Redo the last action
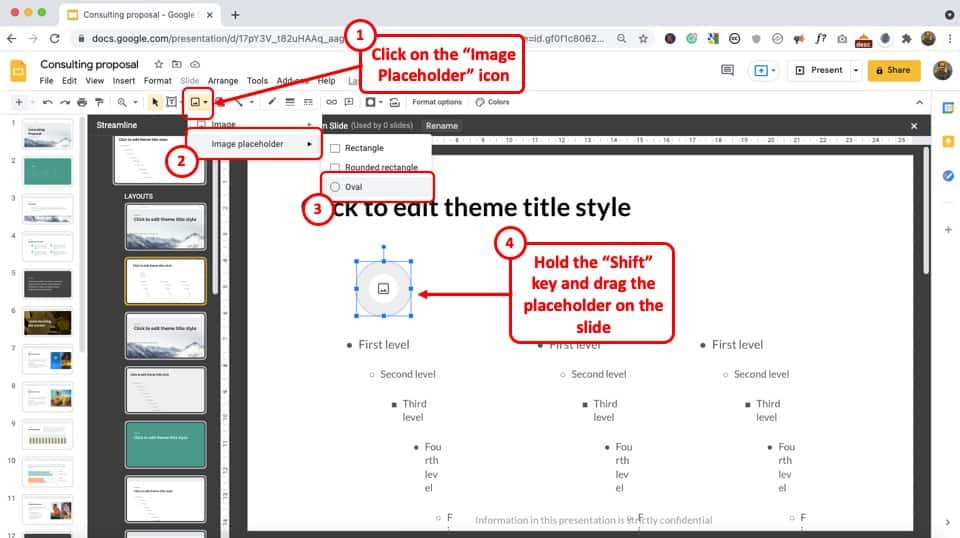960x538 pixels. (x=65, y=102)
